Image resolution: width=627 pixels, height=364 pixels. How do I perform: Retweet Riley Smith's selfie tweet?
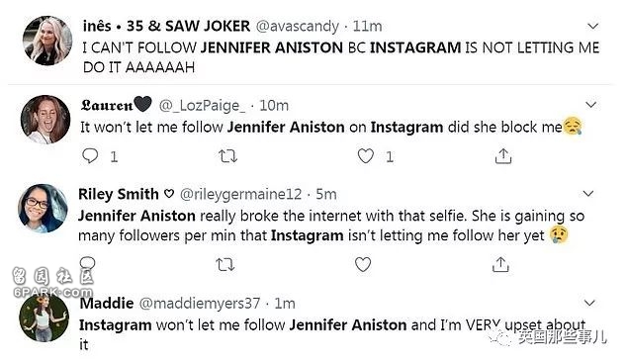(224, 264)
